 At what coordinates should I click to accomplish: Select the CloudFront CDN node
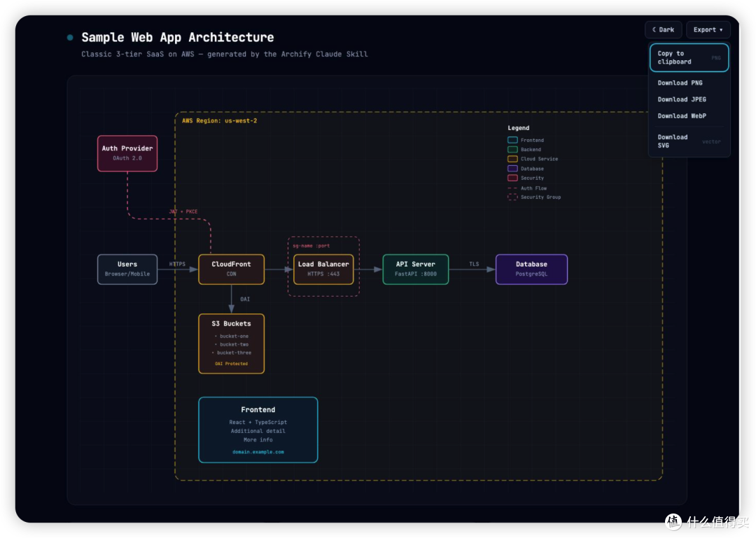[232, 269]
